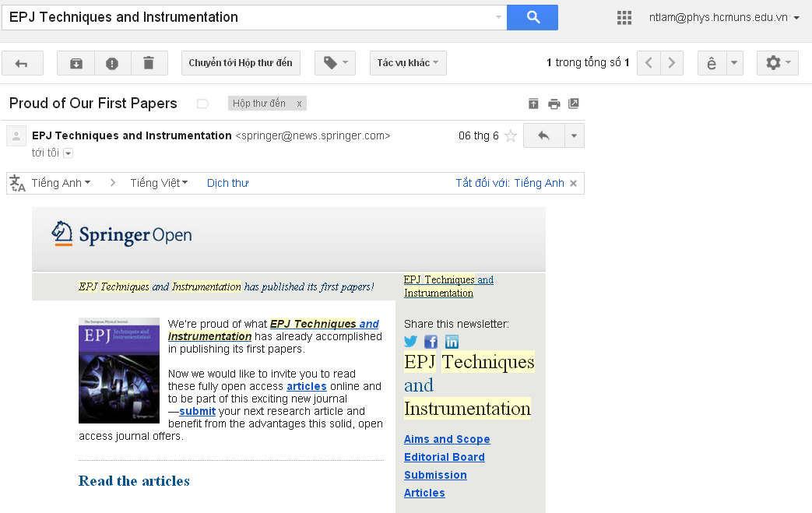Go to the newer conversation arrow

point(649,63)
